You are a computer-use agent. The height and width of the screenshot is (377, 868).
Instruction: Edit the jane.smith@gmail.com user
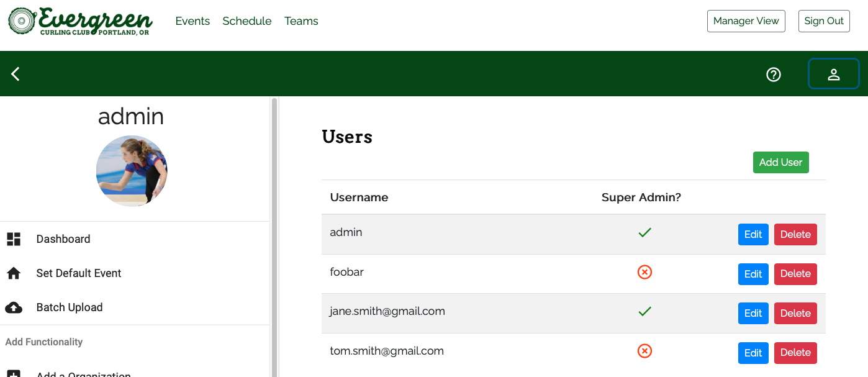753,313
